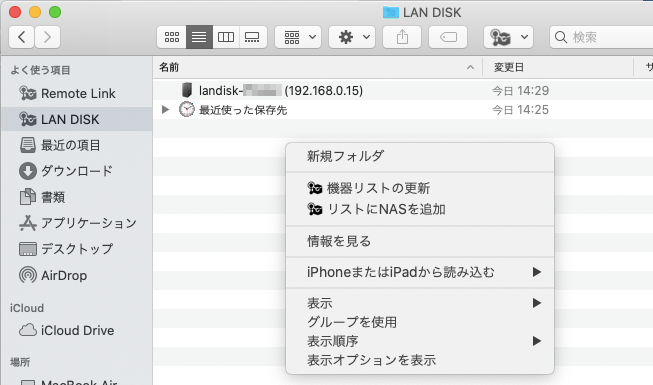653x385 pixels.
Task: Zoom the window with green button
Action: (x=55, y=12)
